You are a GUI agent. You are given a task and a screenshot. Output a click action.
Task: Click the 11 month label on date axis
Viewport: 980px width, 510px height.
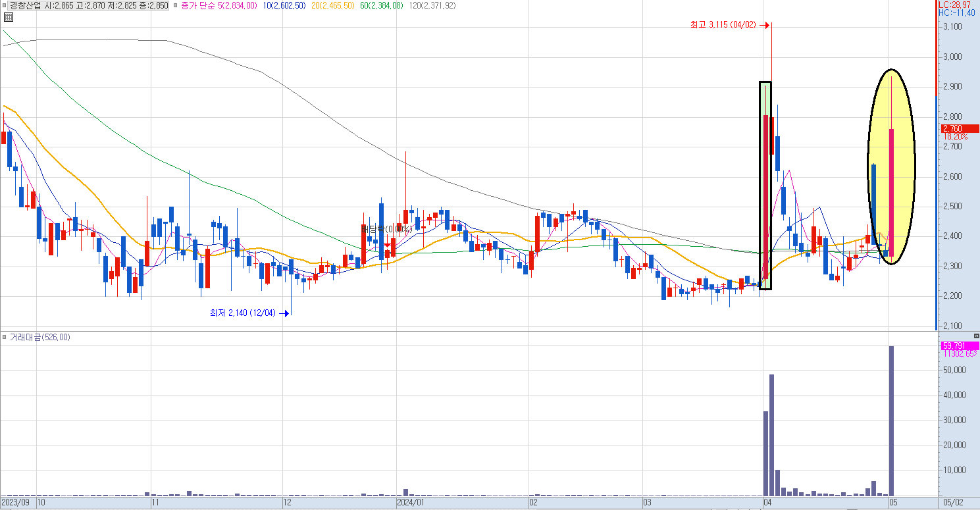click(155, 503)
